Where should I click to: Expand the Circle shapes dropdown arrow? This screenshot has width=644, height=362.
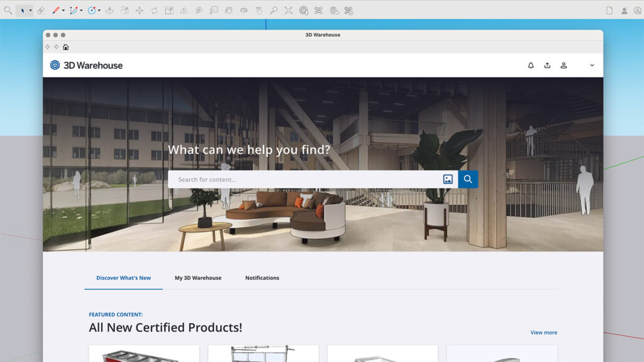click(99, 11)
